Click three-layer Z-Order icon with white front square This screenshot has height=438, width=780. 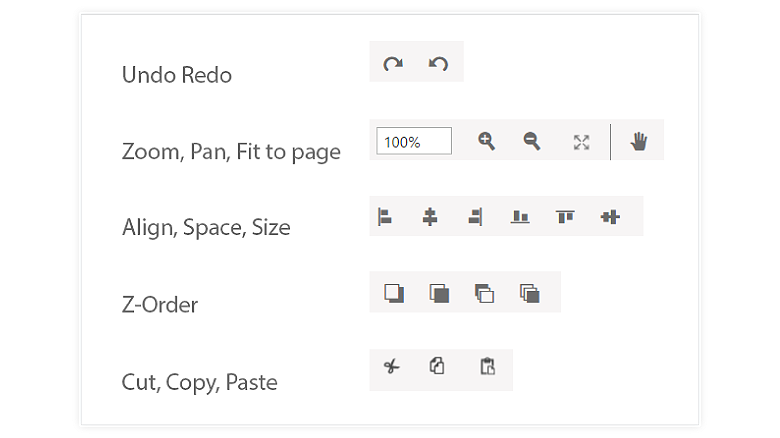pyautogui.click(x=484, y=293)
